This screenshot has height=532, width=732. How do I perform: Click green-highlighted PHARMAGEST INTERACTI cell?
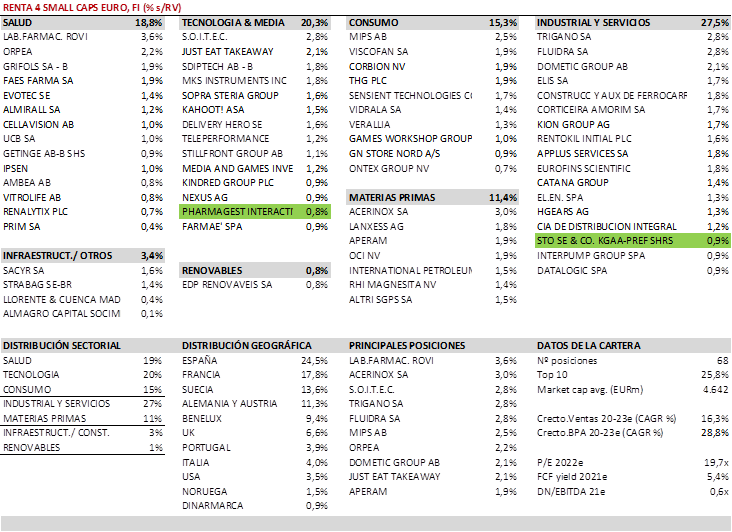(x=255, y=211)
